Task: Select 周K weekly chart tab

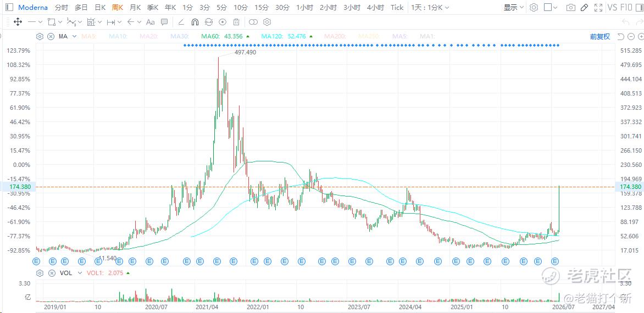Action: (x=118, y=7)
